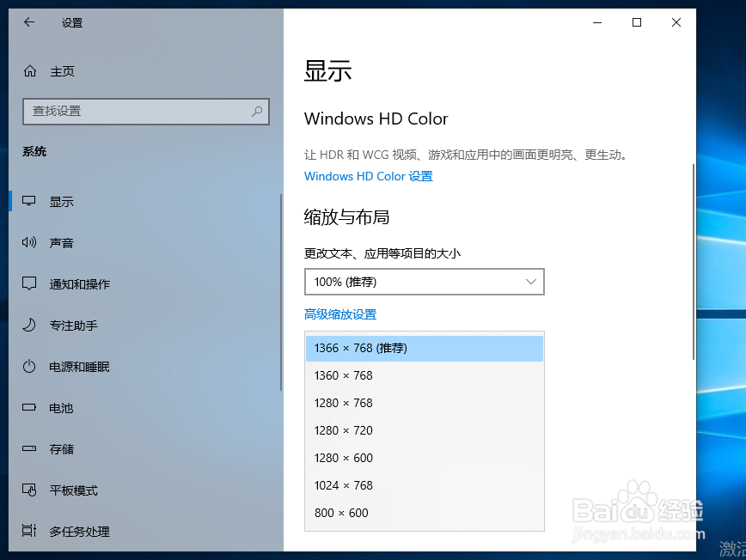The width and height of the screenshot is (746, 560).
Task: Click the 平板模式 tablet icon
Action: (29, 490)
